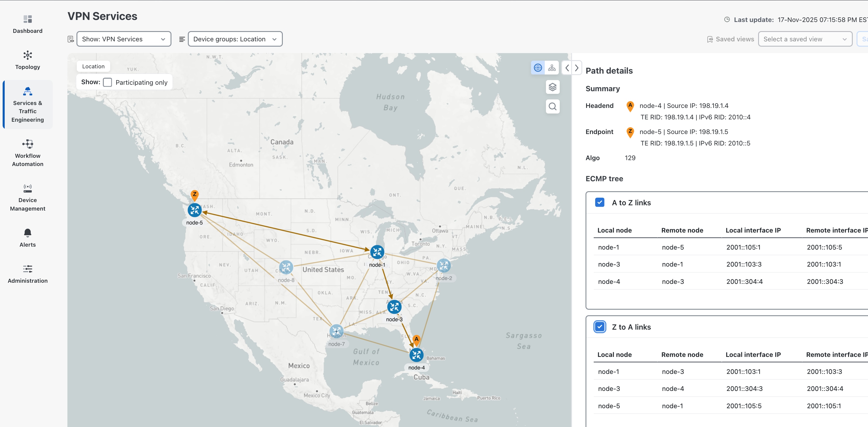The height and width of the screenshot is (427, 868).
Task: Select A to Z row with 2001::105:1
Action: 731,247
